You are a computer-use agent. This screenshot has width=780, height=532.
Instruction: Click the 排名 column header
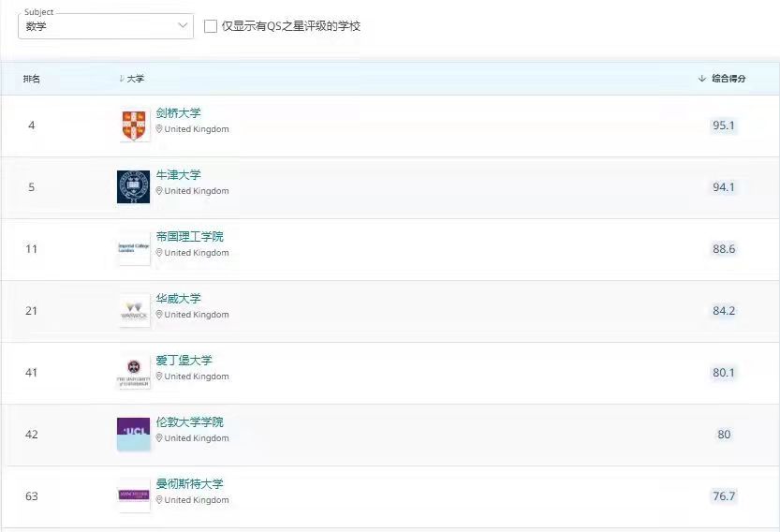pyautogui.click(x=31, y=79)
